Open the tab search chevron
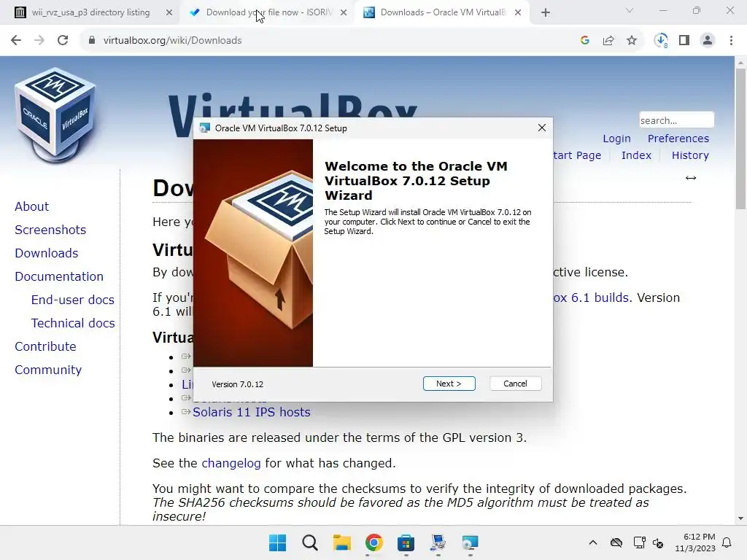This screenshot has height=560, width=747. 630,10
